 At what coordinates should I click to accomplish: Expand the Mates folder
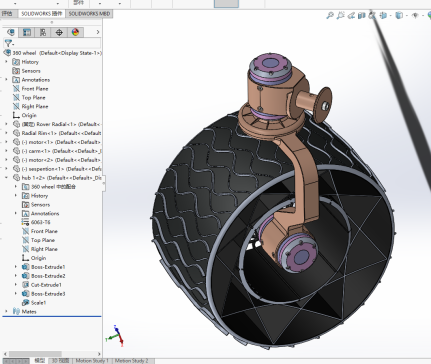click(x=6, y=311)
